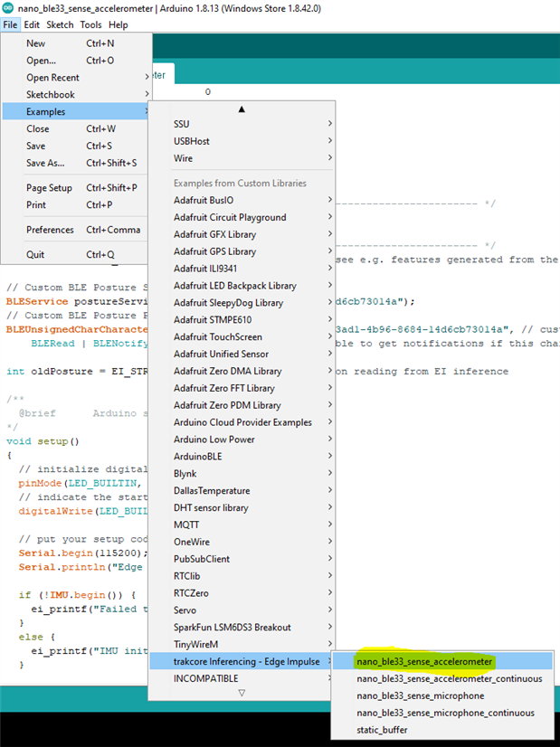The height and width of the screenshot is (747, 560).
Task: Open DallasTemperature examples
Action: pyautogui.click(x=242, y=491)
